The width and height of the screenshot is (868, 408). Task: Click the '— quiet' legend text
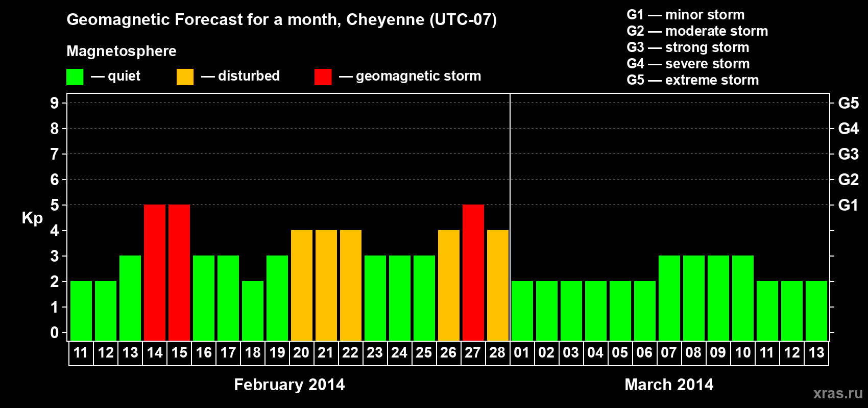click(x=116, y=76)
